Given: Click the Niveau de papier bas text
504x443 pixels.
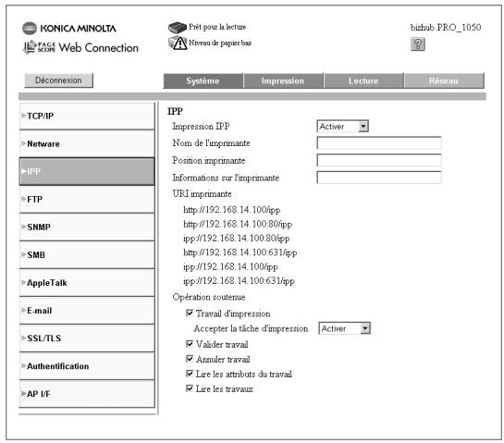Looking at the screenshot, I should 220,43.
